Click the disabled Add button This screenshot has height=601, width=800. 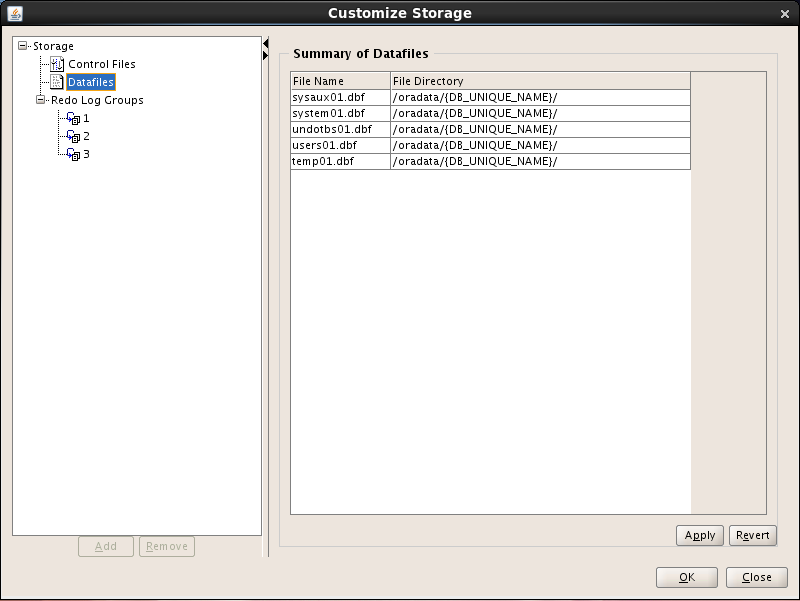coord(106,546)
